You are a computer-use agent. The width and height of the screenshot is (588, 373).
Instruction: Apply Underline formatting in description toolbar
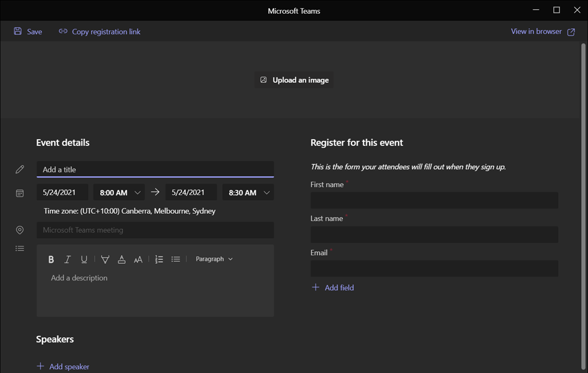coord(84,259)
